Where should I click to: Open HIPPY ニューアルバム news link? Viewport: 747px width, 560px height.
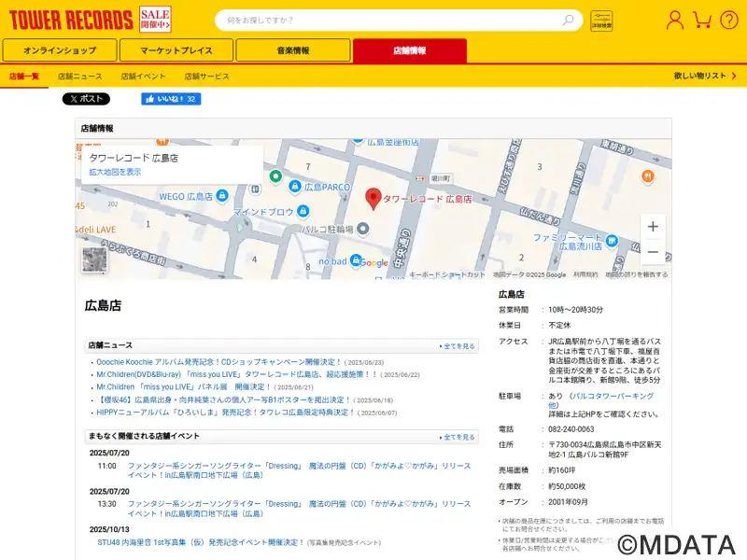[226, 413]
